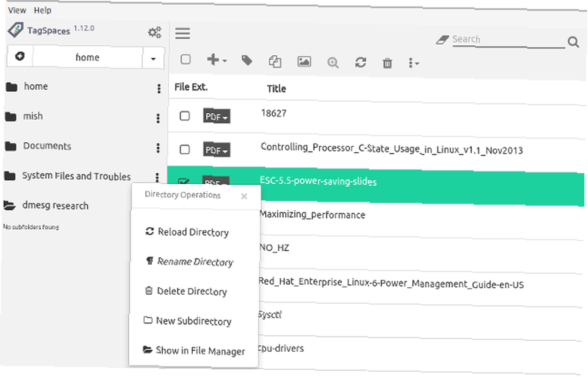This screenshot has height=377, width=588.
Task: Select the file titled 18627
Action: pos(274,113)
